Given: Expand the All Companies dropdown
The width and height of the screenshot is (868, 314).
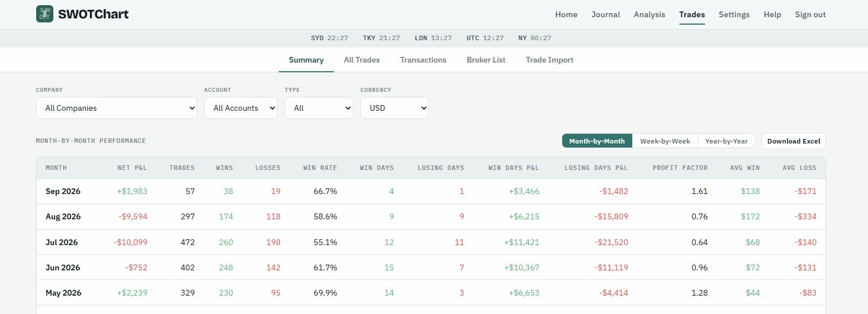Looking at the screenshot, I should (116, 108).
